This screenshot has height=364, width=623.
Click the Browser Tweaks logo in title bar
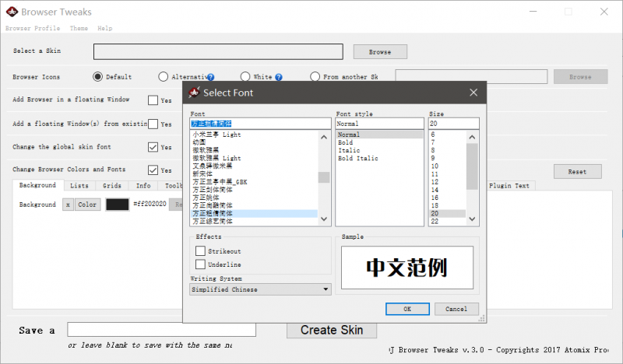12,12
